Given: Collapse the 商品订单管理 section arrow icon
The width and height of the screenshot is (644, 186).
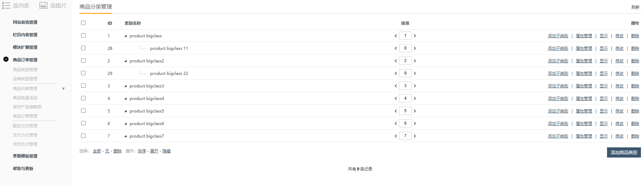Looking at the screenshot, I should pos(6,59).
